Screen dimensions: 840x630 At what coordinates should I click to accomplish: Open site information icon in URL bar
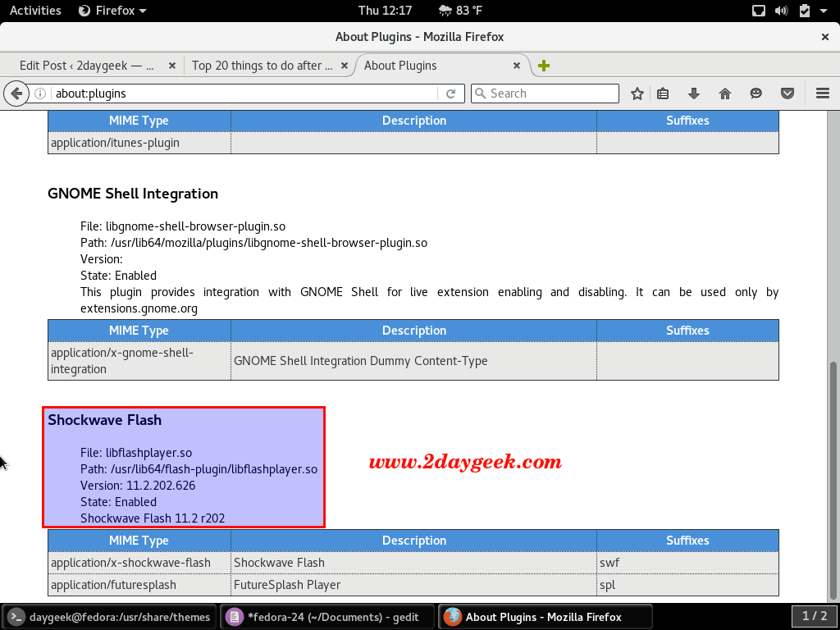(40, 94)
